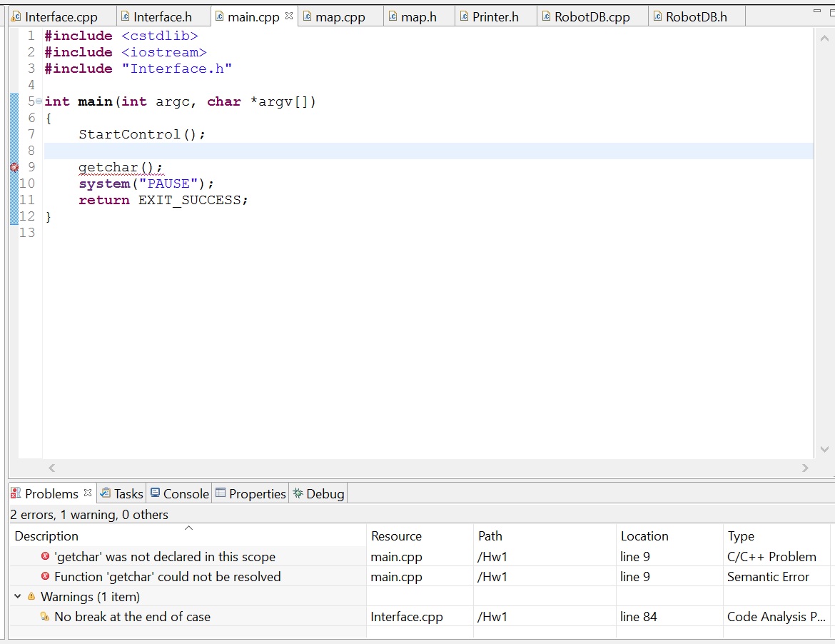The image size is (835, 644).
Task: Collapse the main function fold marker
Action: point(39,102)
